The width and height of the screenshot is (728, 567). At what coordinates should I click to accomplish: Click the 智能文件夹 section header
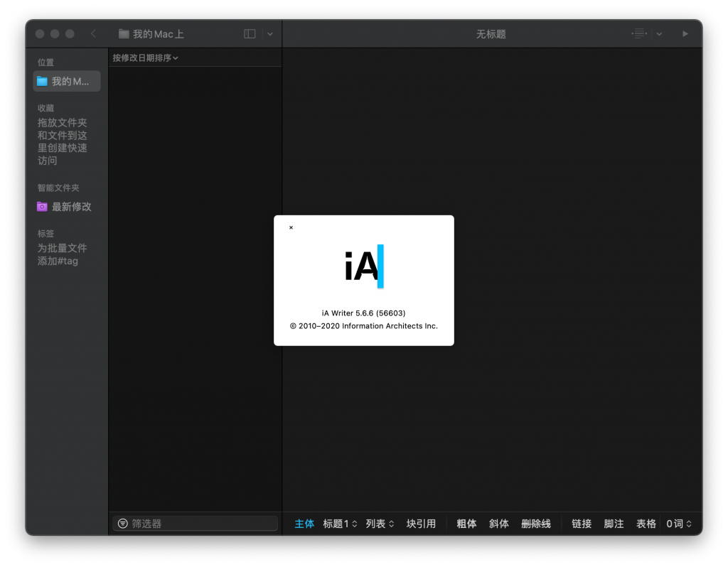(58, 188)
